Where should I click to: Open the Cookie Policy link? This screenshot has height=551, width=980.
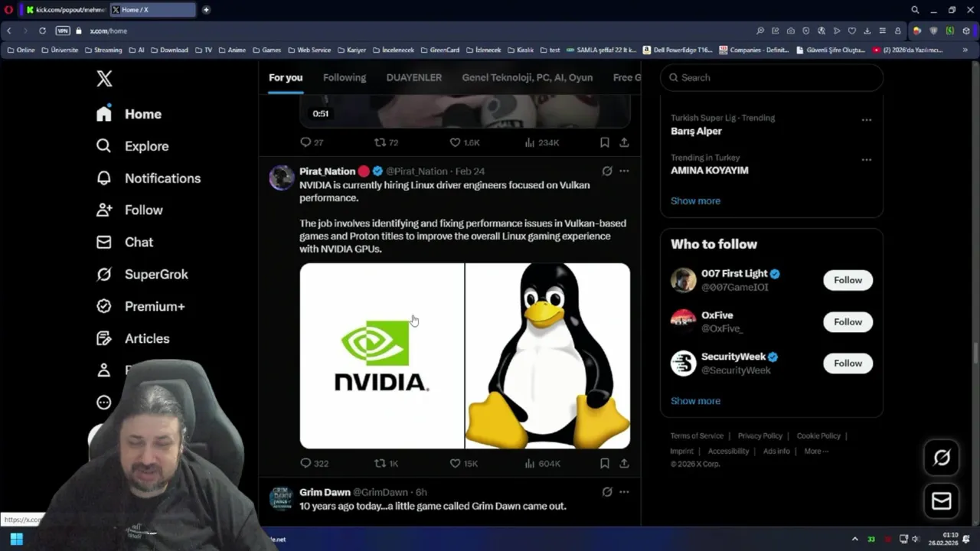tap(818, 436)
